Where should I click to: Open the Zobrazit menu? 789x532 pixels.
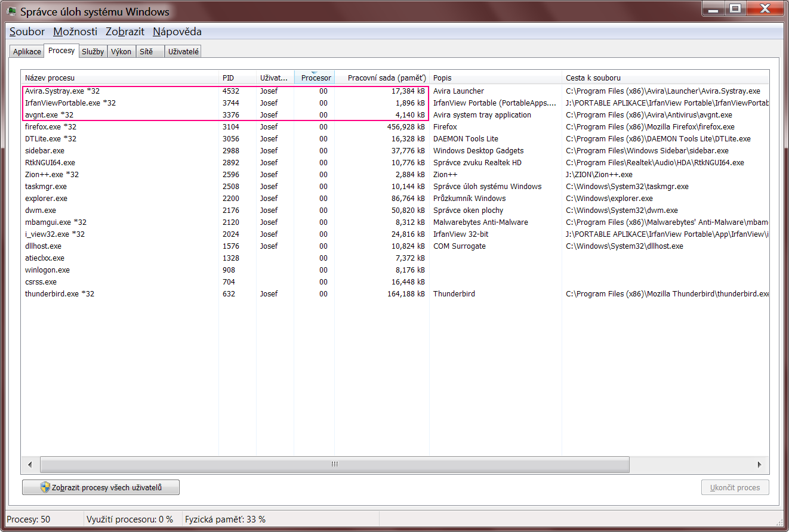[125, 32]
